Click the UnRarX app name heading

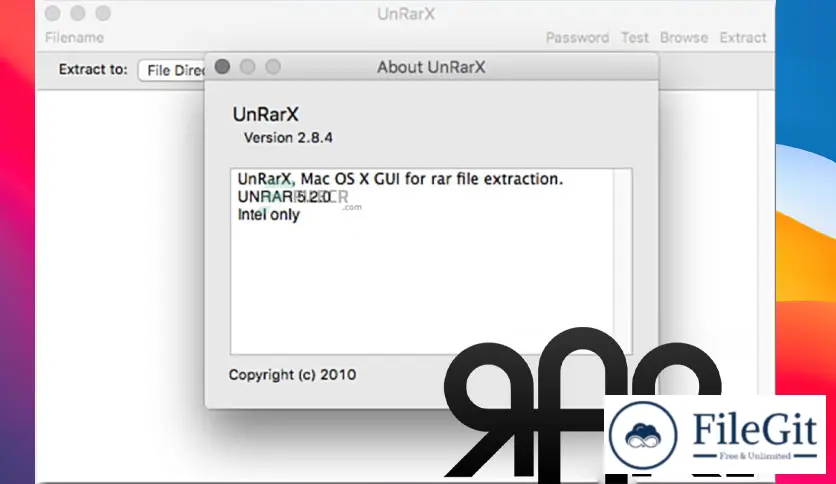coord(266,114)
